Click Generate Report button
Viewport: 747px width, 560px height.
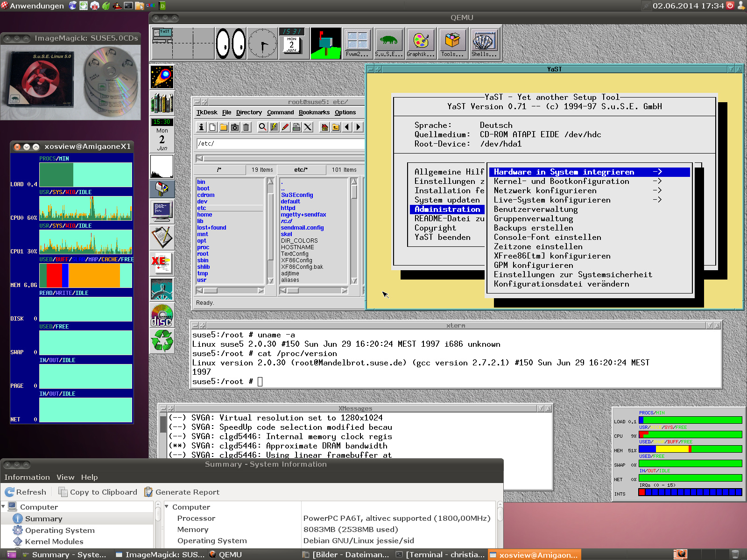tap(182, 492)
